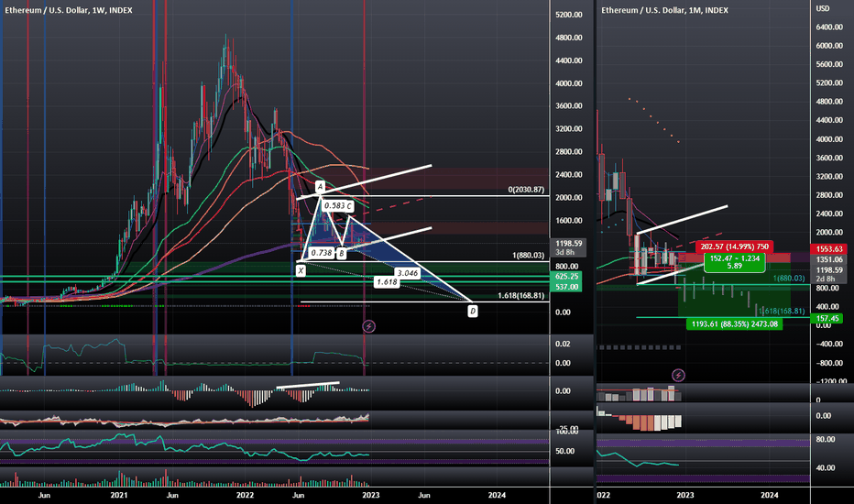Click the 2023 label on the monthly time axis

pyautogui.click(x=685, y=495)
